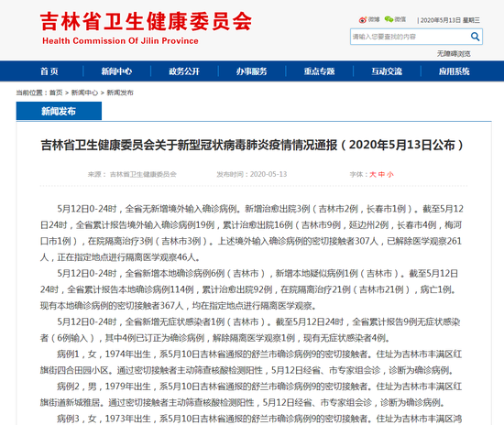Click 新闻中心 in the breadcrumb trail
Image resolution: width=504 pixels, height=425 pixels.
coord(84,93)
